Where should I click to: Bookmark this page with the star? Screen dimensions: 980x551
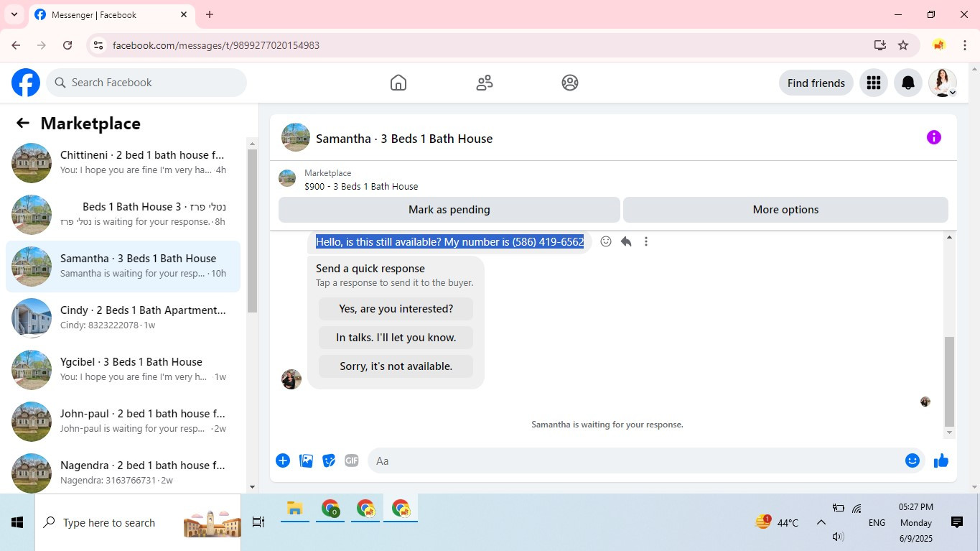pos(903,45)
